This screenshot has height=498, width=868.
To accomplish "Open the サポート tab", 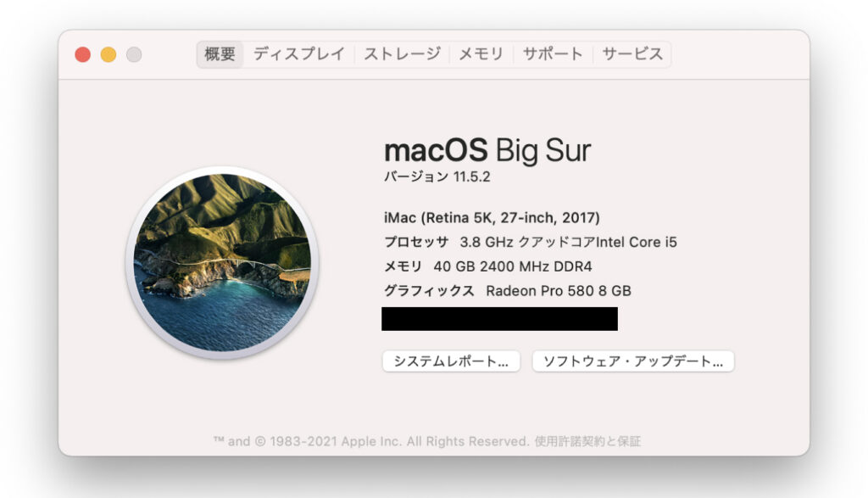I will [x=553, y=54].
